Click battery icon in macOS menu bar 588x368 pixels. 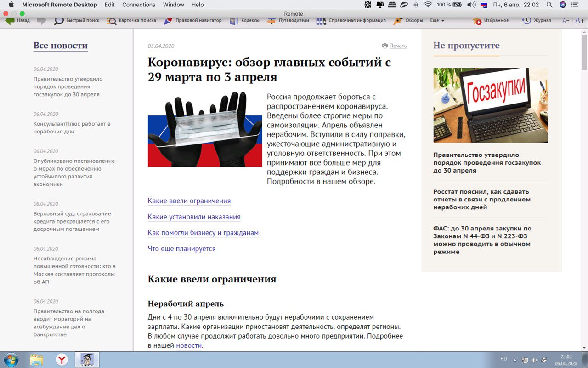pos(457,5)
